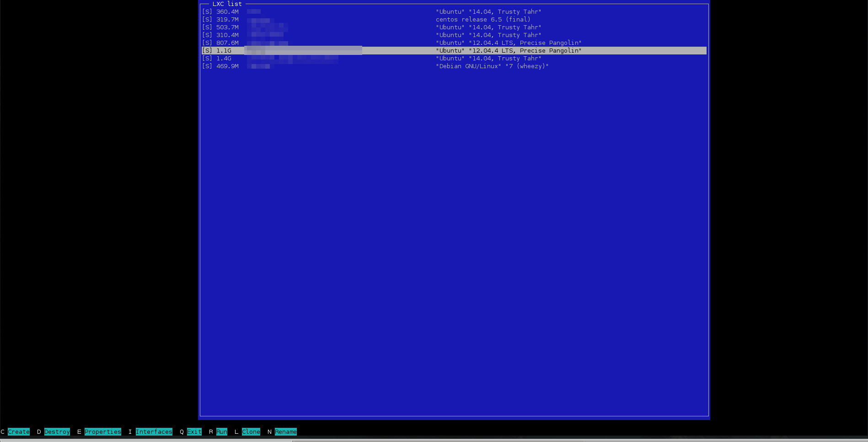The image size is (868, 442).
Task: Click Exit in the bottom bar
Action: (194, 431)
